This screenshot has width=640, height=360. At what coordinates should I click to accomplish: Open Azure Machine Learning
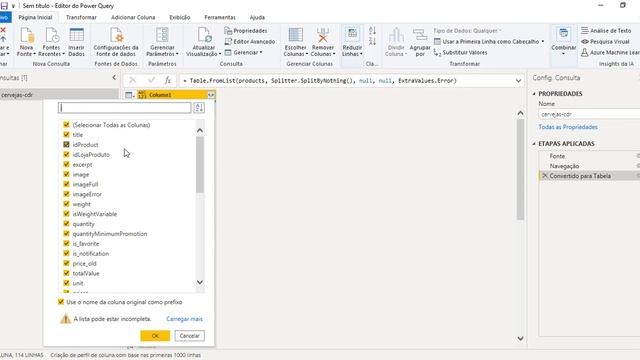(x=610, y=53)
